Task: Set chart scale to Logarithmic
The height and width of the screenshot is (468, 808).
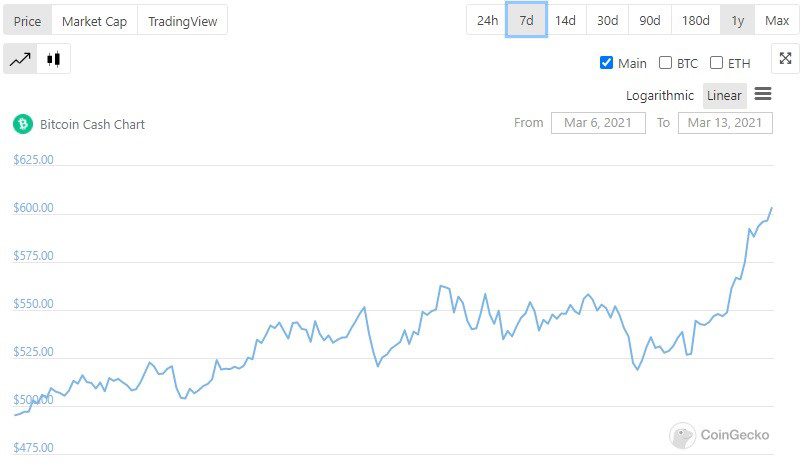Action: pos(659,96)
